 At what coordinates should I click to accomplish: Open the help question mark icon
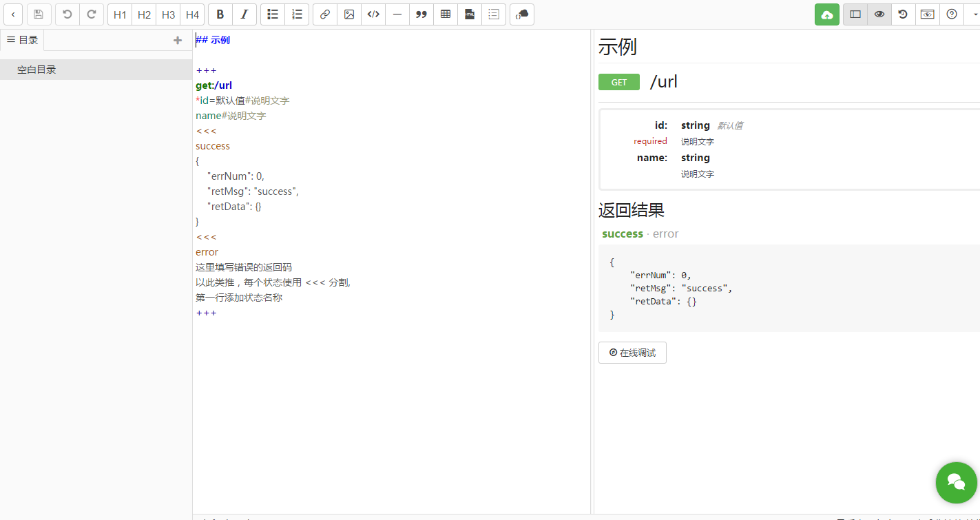tap(952, 14)
